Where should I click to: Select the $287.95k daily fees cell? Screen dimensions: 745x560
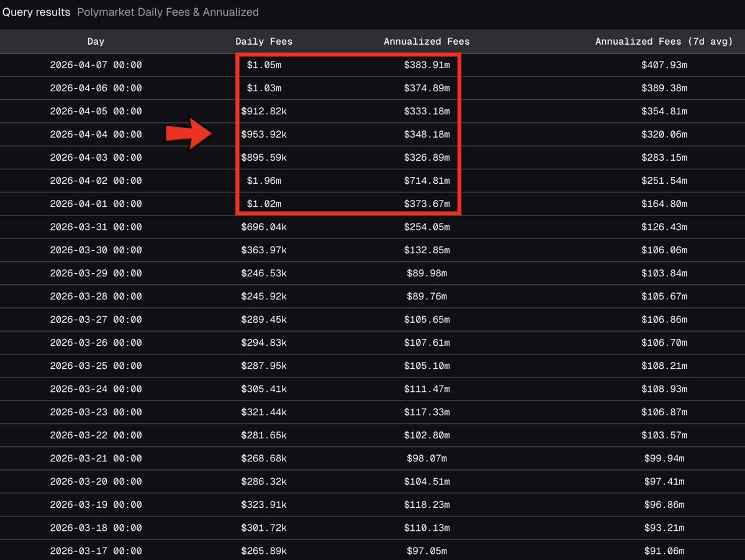coord(264,366)
